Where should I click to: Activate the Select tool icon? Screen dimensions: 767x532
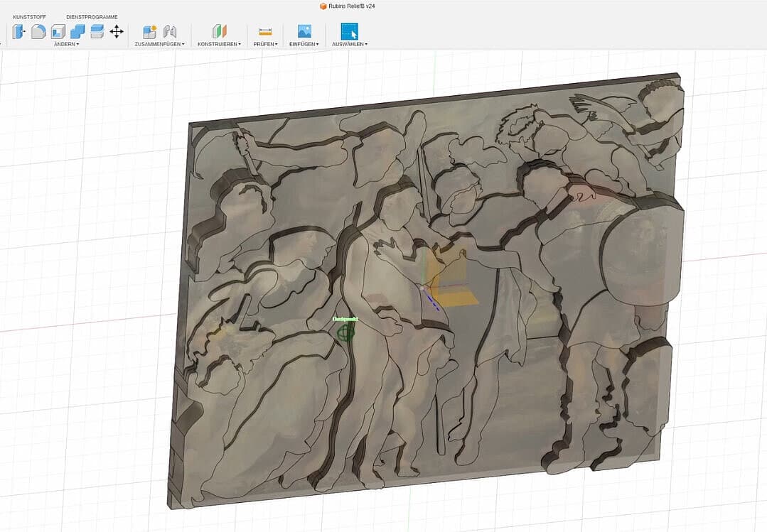[349, 31]
